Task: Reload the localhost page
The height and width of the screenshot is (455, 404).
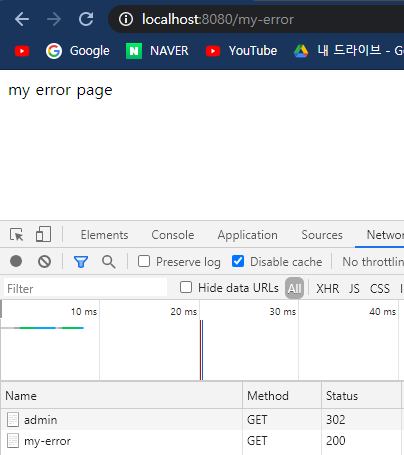Action: [x=86, y=19]
